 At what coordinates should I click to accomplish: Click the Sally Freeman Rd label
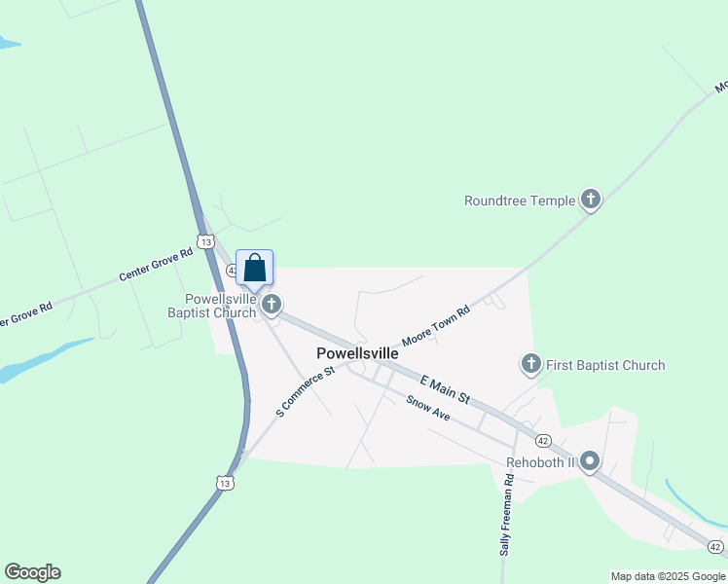click(x=506, y=515)
